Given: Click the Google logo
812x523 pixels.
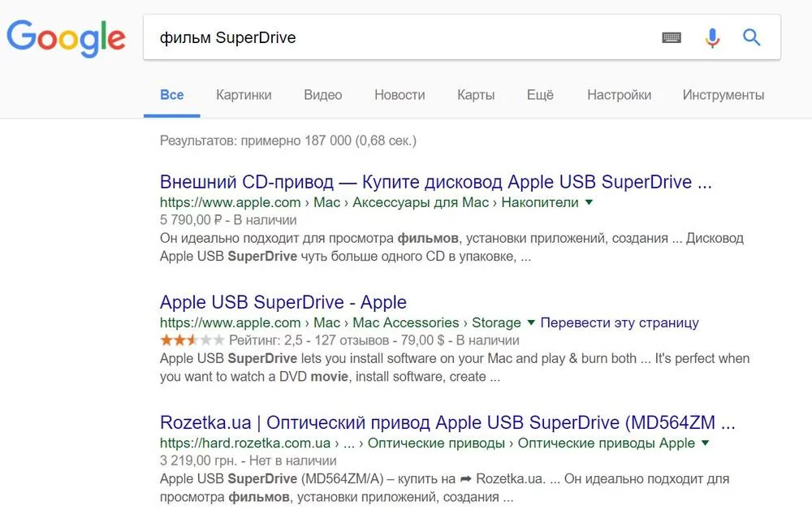Looking at the screenshot, I should 66,37.
